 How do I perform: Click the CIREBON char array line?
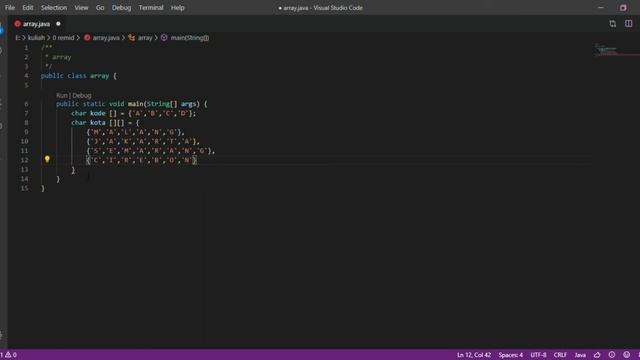141,160
